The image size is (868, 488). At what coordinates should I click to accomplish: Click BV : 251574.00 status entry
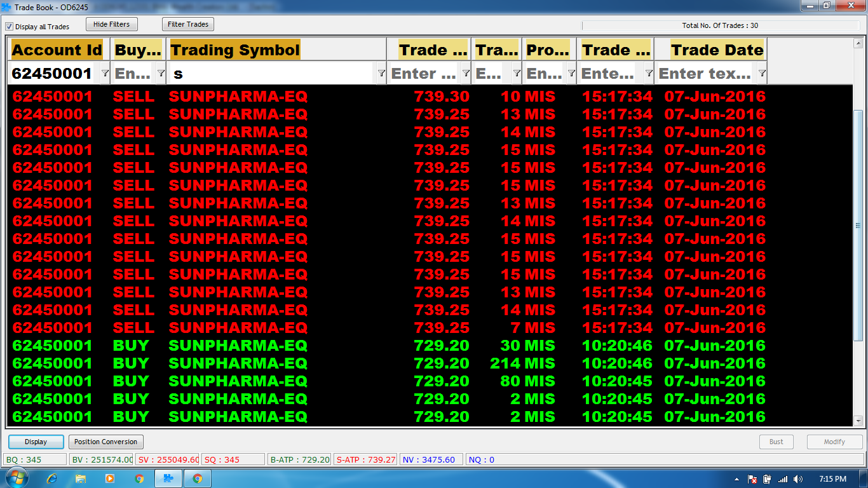pyautogui.click(x=101, y=459)
